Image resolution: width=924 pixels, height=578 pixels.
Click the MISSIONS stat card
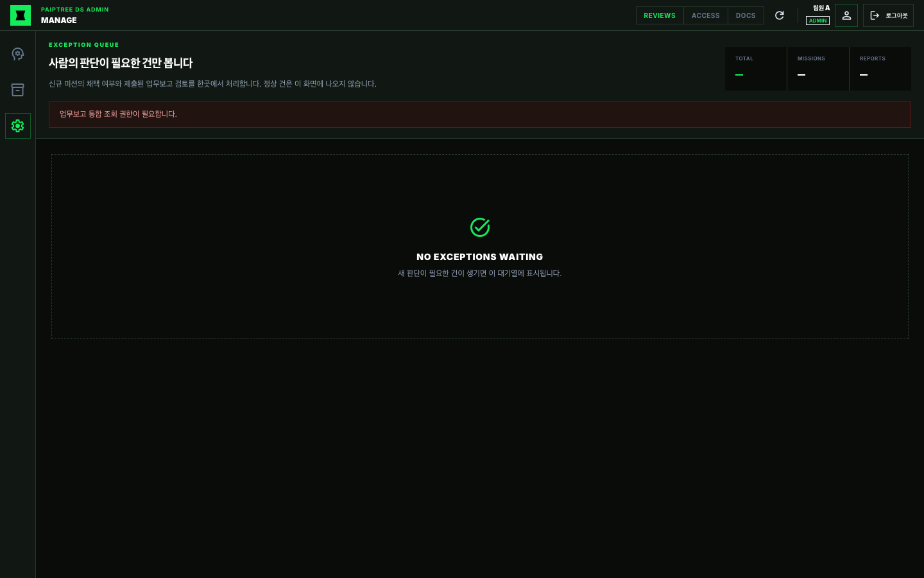pyautogui.click(x=818, y=69)
